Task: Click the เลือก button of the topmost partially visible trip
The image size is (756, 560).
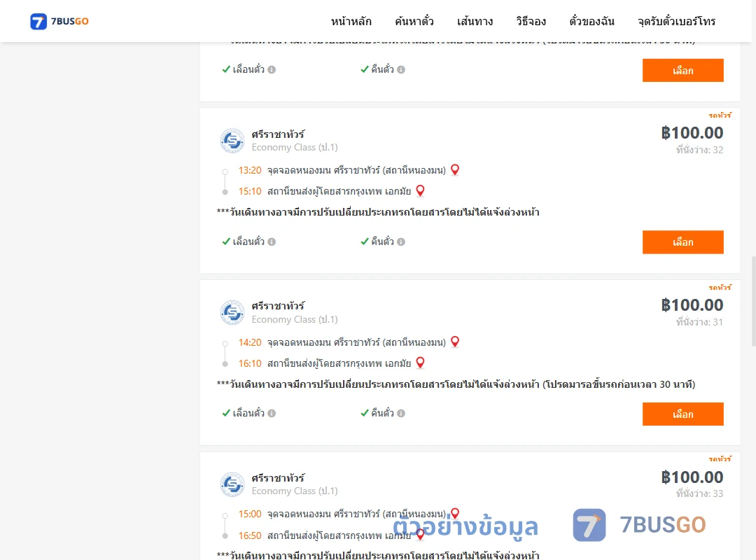Action: pyautogui.click(x=682, y=71)
